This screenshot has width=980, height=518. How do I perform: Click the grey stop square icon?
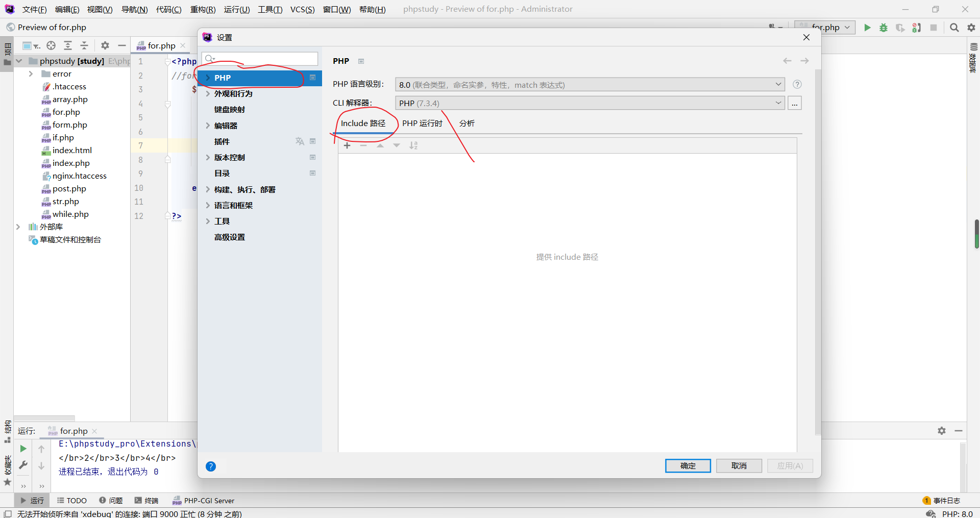coord(934,28)
